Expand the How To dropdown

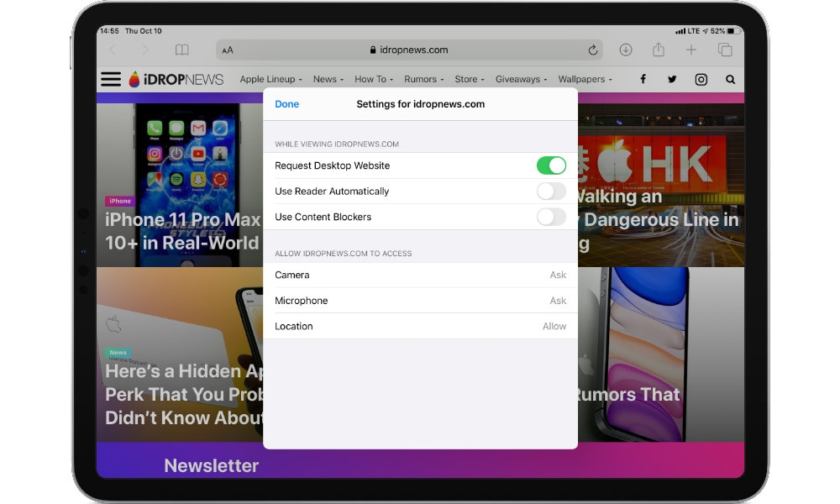coord(374,79)
